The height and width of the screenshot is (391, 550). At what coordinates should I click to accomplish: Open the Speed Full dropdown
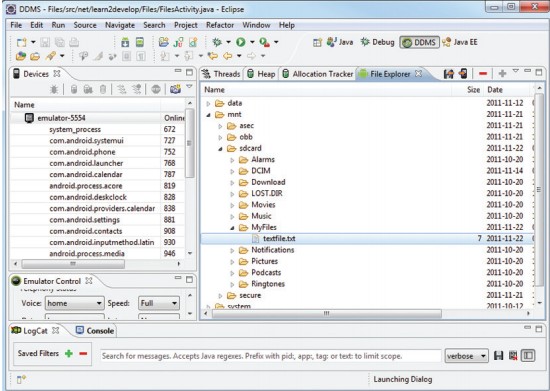[x=159, y=303]
